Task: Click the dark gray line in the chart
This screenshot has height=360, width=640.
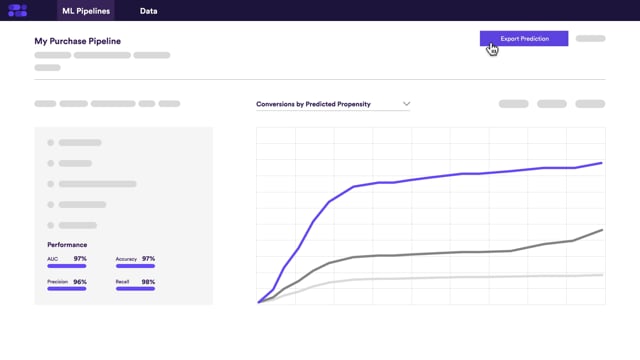Action: pyautogui.click(x=431, y=254)
